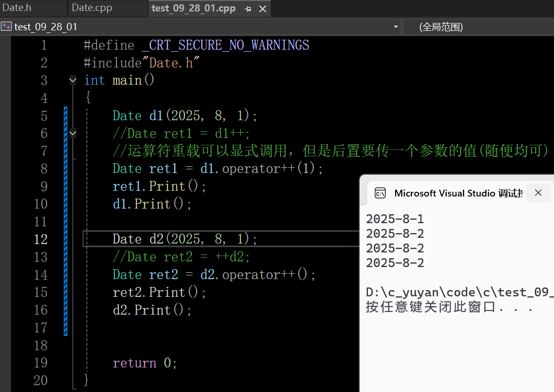
Task: Click the project icon beside test_09_28_01
Action: [x=6, y=27]
